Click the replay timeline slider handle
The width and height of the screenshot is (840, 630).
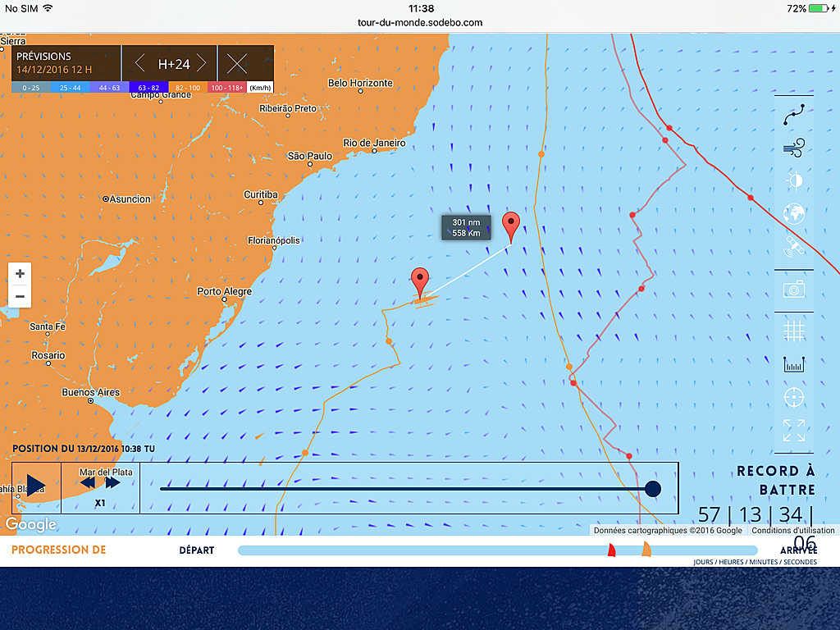652,489
